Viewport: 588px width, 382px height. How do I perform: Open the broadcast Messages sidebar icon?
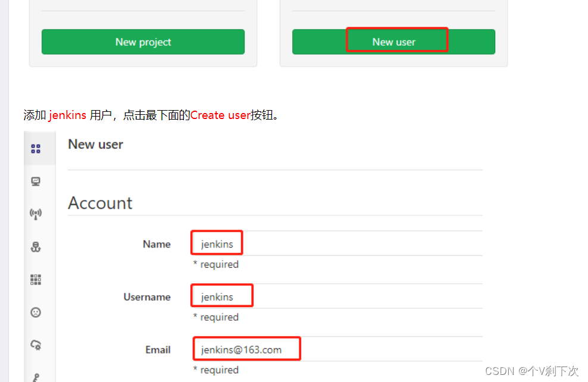[36, 214]
